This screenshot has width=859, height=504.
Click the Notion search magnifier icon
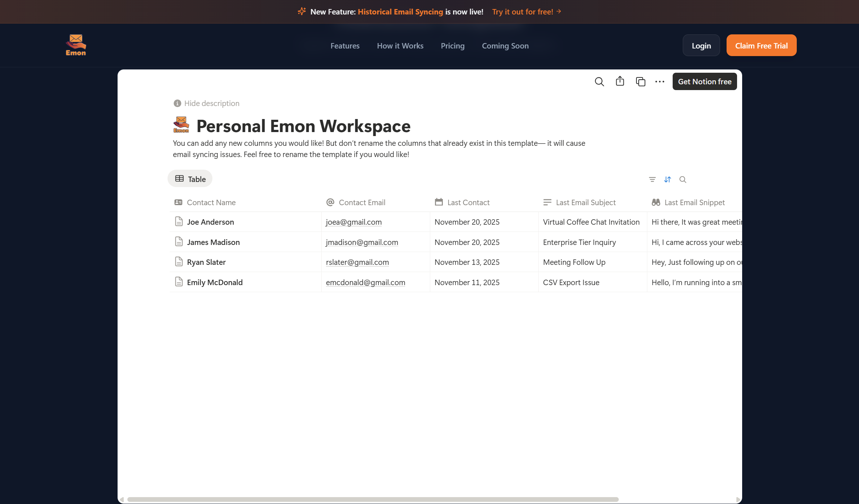[x=599, y=82]
